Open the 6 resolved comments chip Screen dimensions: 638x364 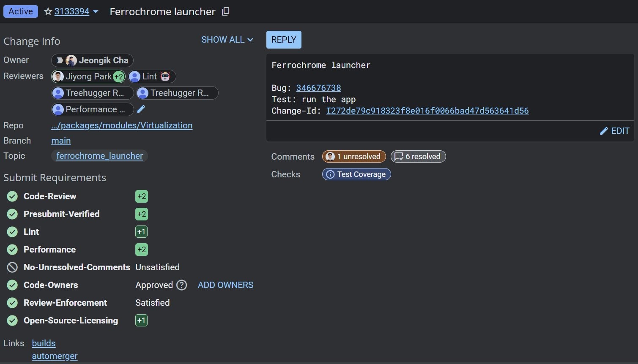418,157
